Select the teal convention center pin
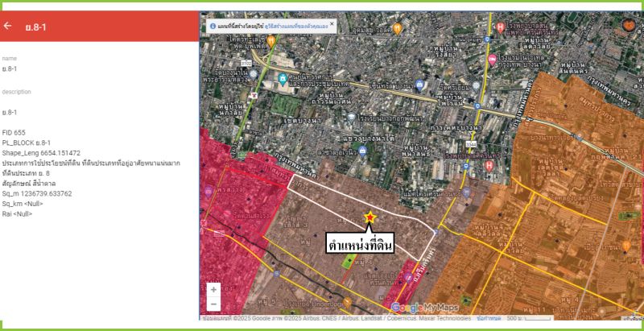644x331 pixels. 283,78
